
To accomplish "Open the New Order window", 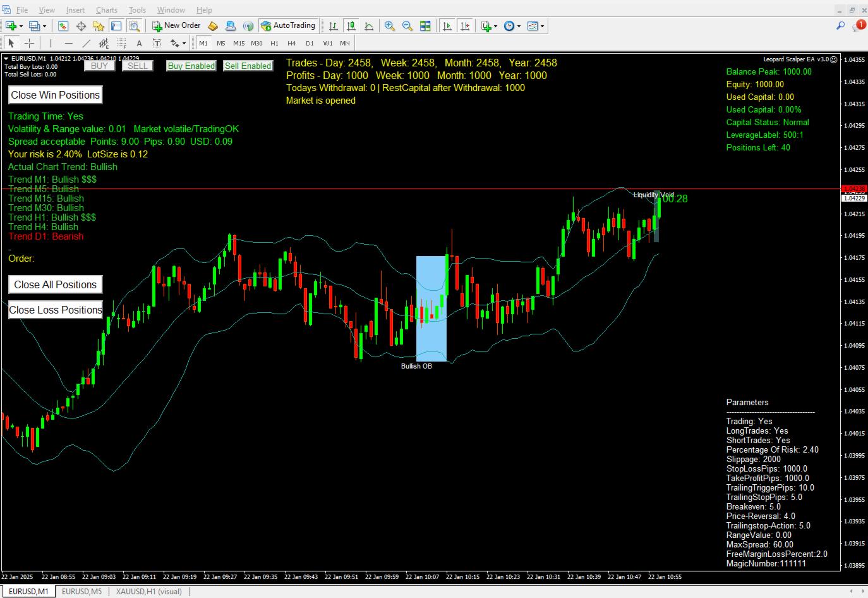I will point(177,25).
